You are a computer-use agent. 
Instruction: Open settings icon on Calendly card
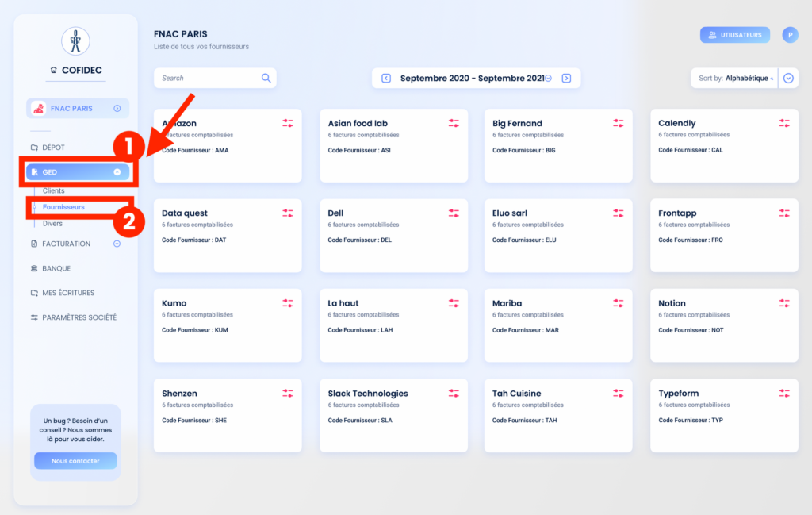[784, 123]
